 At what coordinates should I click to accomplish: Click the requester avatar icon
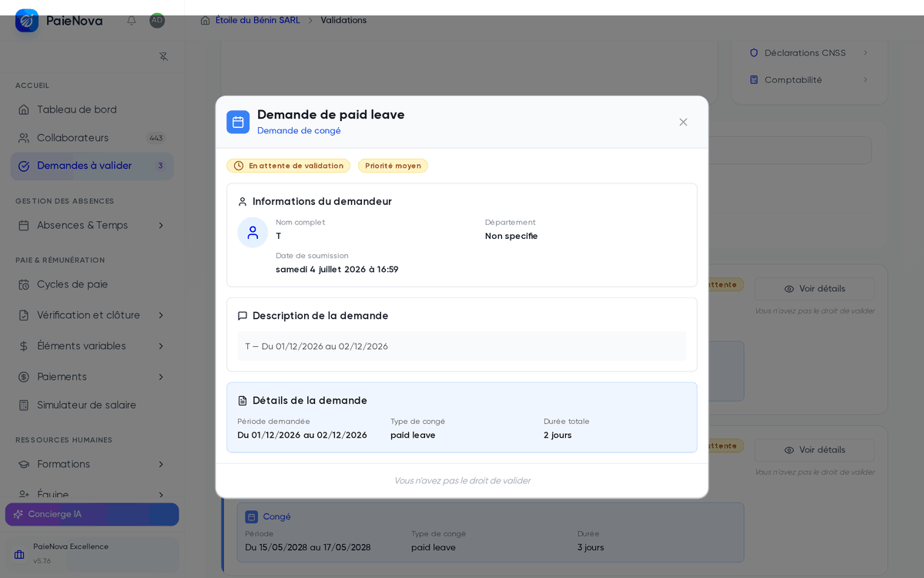[x=253, y=233]
